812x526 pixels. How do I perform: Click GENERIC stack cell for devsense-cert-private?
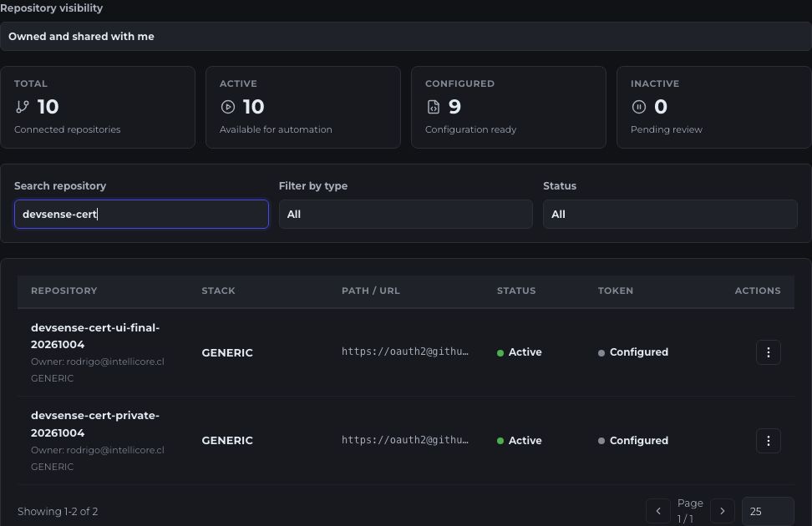tap(227, 441)
